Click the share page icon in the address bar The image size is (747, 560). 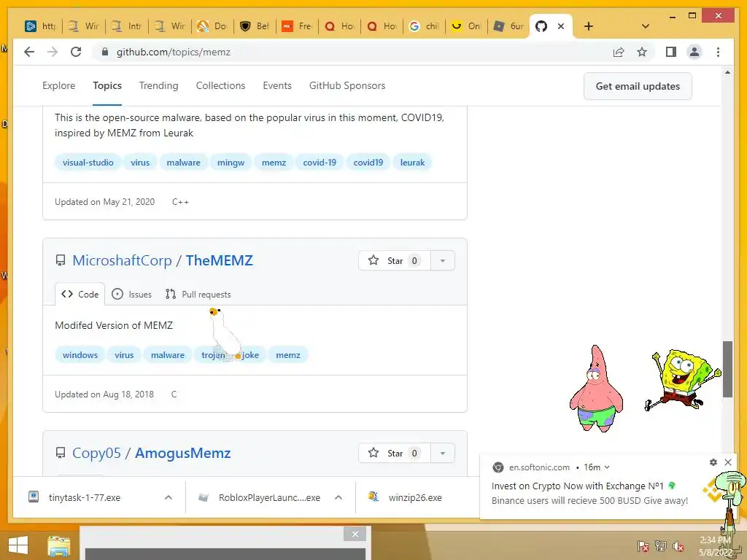pos(619,52)
